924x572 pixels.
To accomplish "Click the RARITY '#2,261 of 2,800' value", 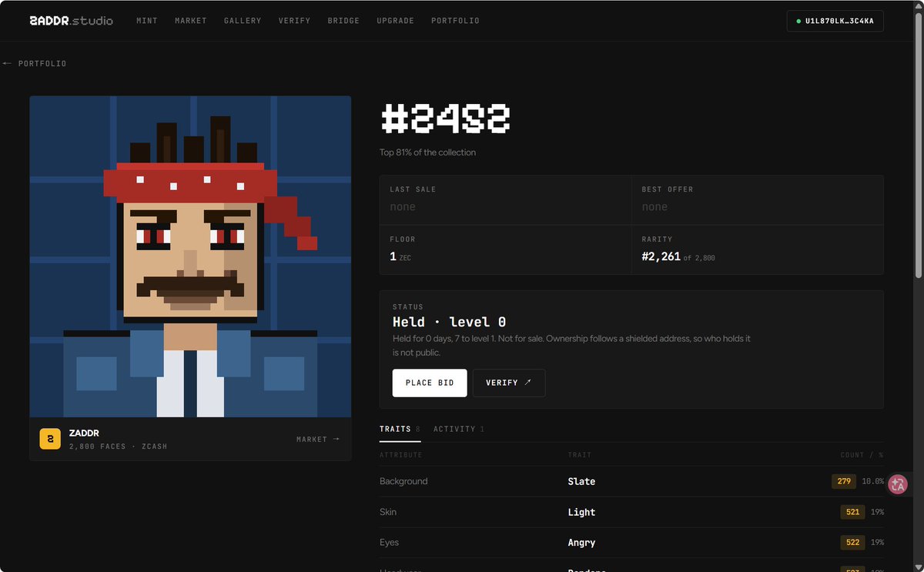I will pos(678,256).
